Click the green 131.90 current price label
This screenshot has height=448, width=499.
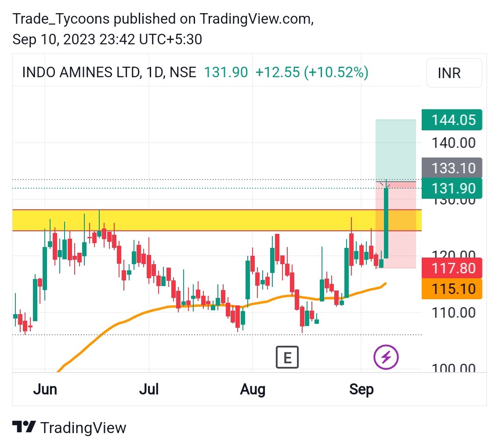coord(452,188)
